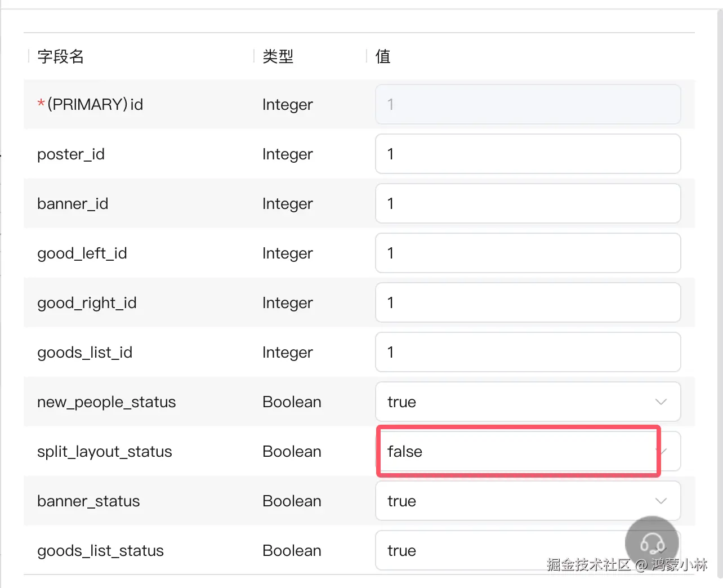Select the new_people_status field name text
The width and height of the screenshot is (723, 588).
coord(106,402)
